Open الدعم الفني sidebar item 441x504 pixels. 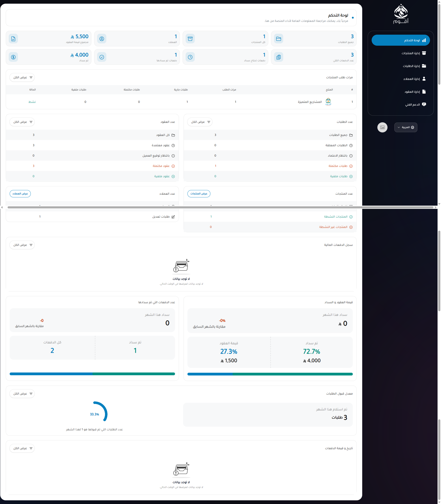click(415, 104)
